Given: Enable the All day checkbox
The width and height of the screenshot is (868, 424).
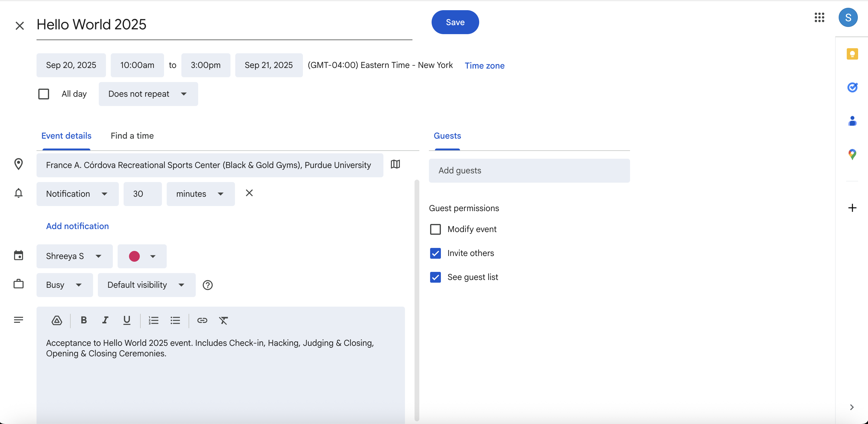Looking at the screenshot, I should (44, 94).
